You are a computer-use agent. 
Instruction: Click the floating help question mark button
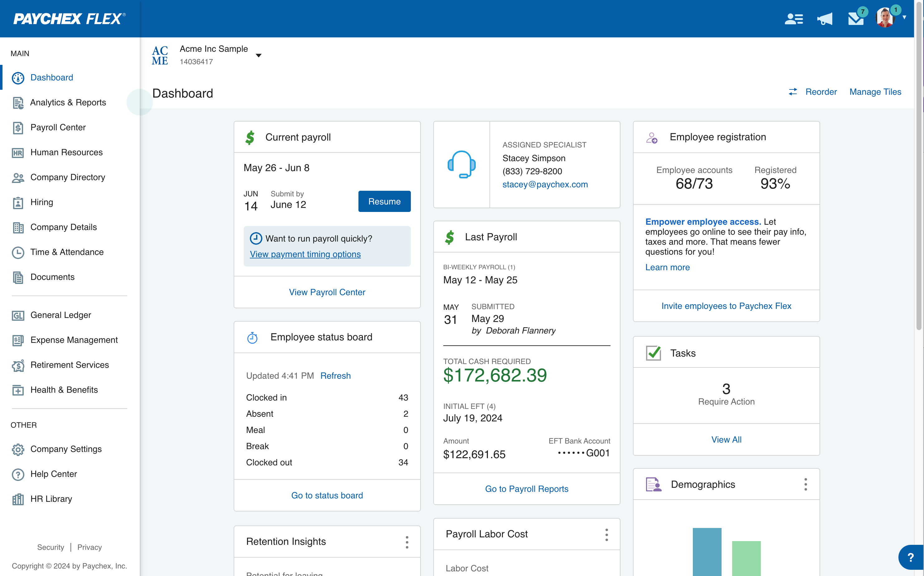pyautogui.click(x=910, y=558)
